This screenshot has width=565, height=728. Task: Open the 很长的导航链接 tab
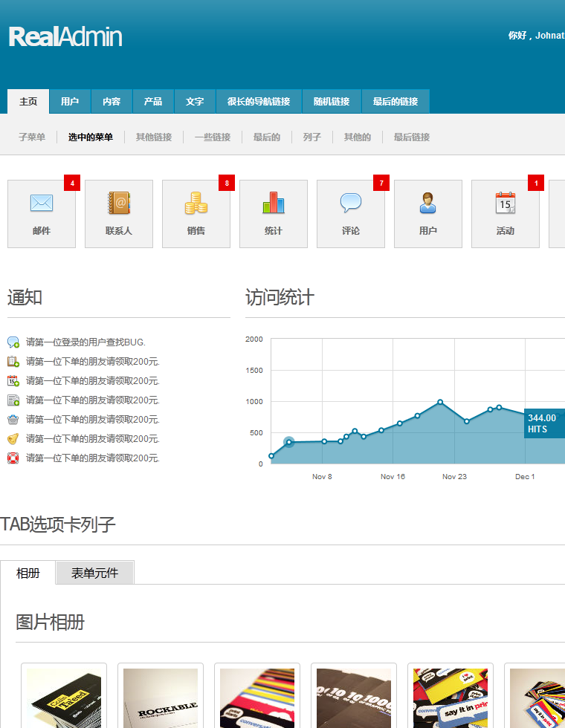coord(259,101)
